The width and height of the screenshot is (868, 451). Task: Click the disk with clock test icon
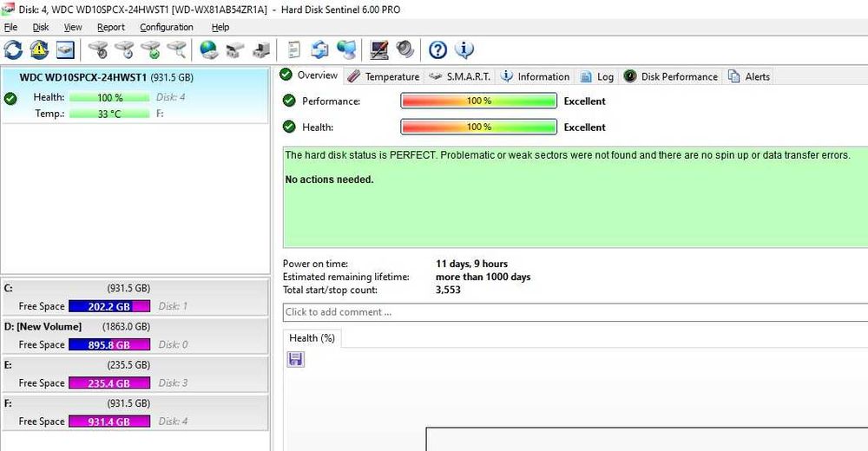tap(124, 49)
